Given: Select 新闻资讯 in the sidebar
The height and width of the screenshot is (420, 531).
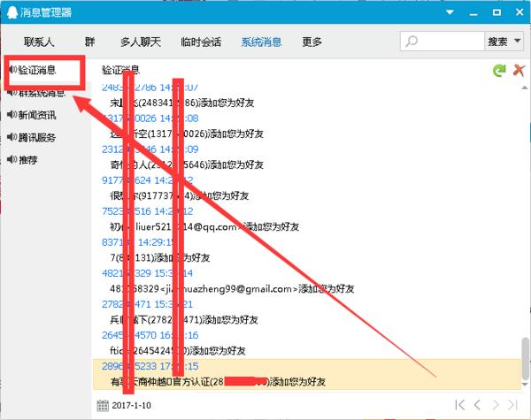Looking at the screenshot, I should point(37,115).
